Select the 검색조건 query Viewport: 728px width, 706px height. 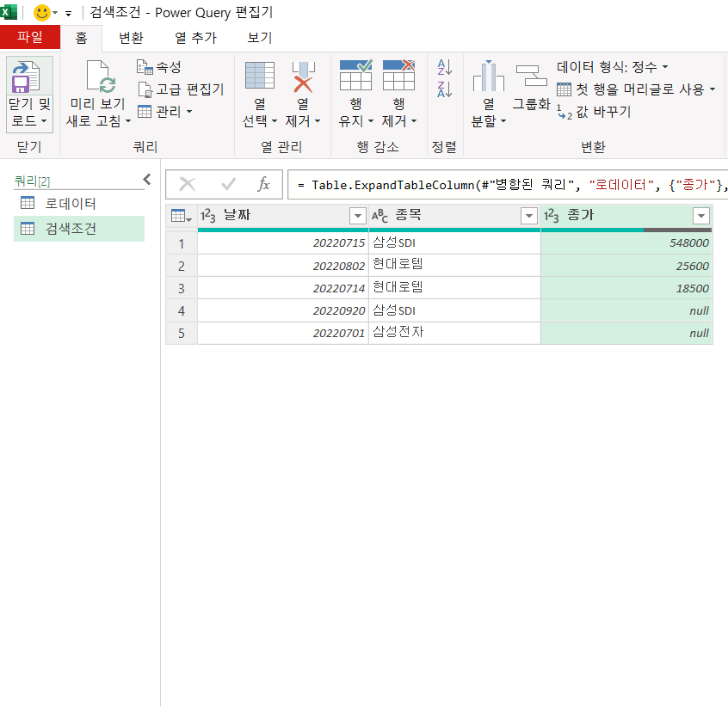point(79,228)
